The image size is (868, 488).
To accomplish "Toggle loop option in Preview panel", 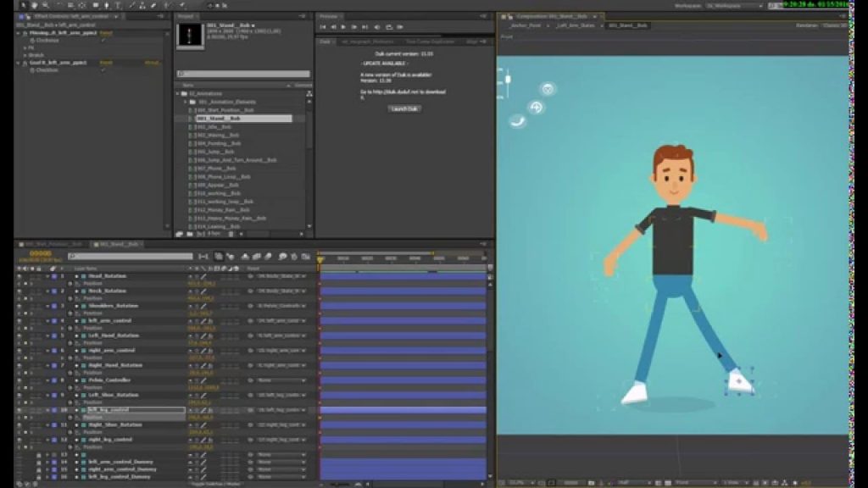I will click(388, 26).
